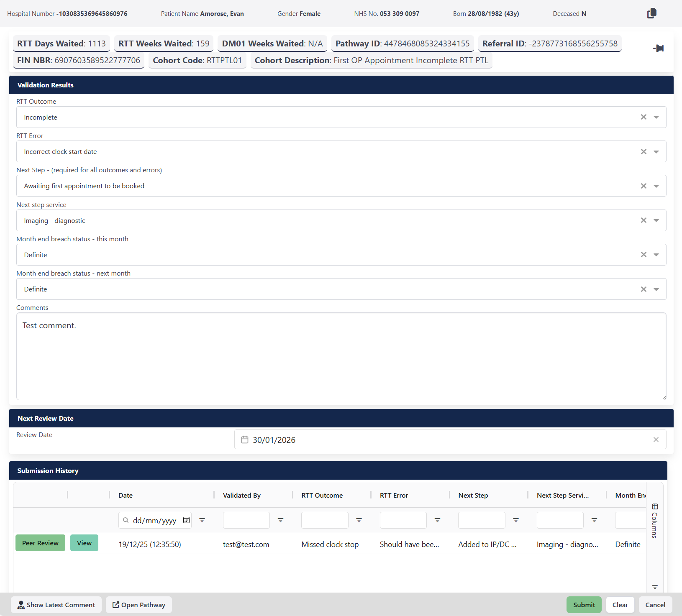Open the date picker calendar in Date filter
The height and width of the screenshot is (616, 682).
[186, 520]
